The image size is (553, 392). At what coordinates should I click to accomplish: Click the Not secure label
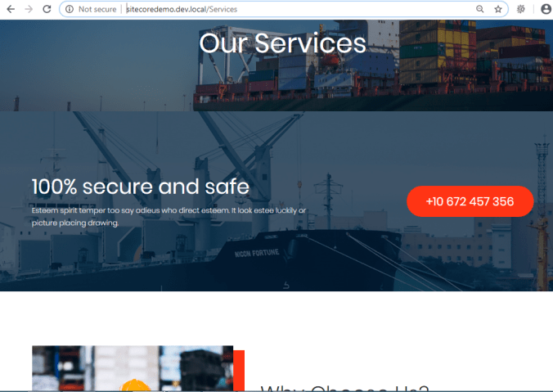97,9
